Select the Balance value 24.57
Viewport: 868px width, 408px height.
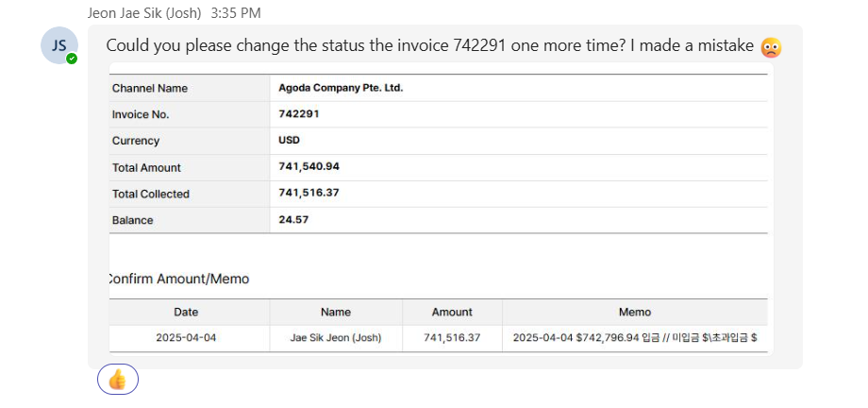(x=293, y=220)
